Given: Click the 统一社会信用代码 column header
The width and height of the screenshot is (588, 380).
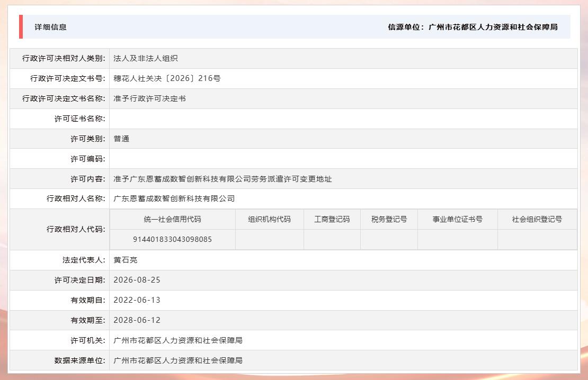Looking at the screenshot, I should point(173,219).
